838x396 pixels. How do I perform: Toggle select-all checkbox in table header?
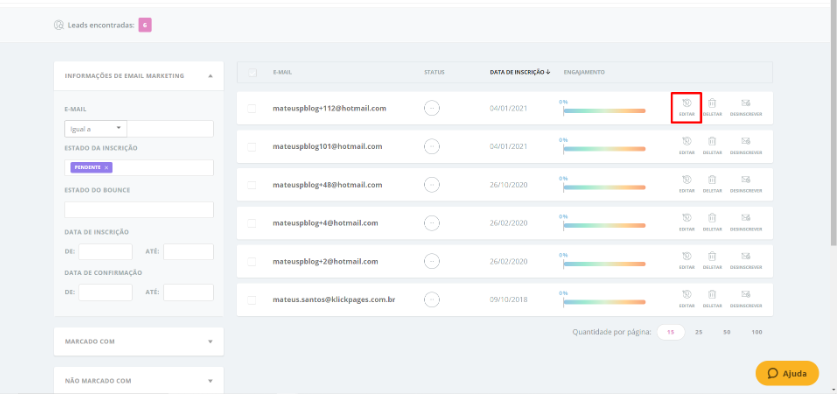(252, 72)
